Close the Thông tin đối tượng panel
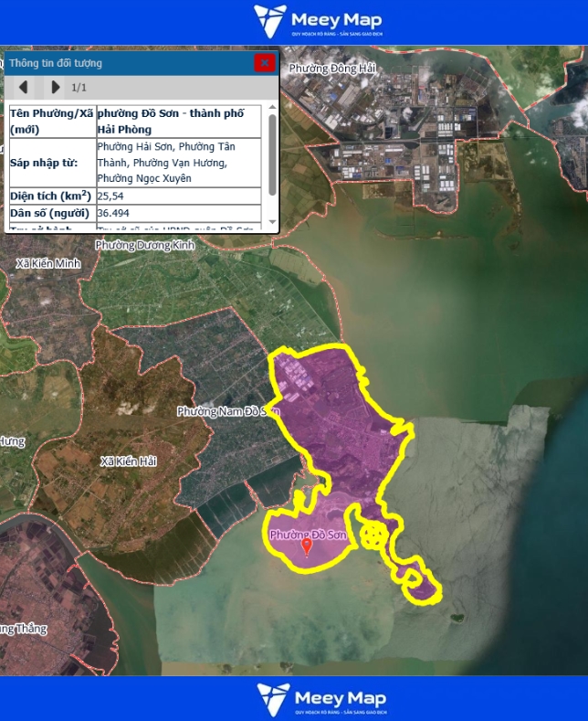 click(x=265, y=63)
